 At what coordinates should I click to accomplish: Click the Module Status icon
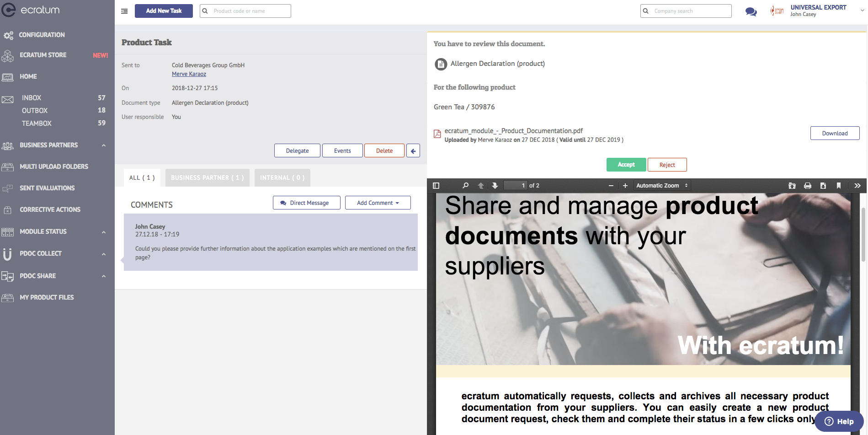tap(8, 232)
